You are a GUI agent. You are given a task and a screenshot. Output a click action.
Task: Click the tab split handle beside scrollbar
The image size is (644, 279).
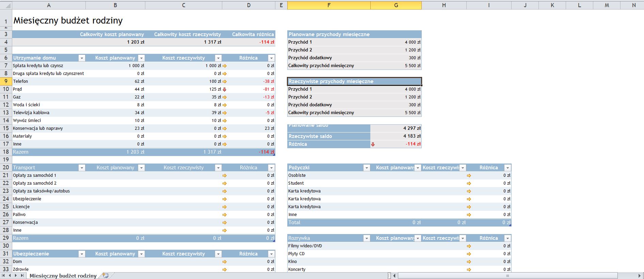pos(389,275)
